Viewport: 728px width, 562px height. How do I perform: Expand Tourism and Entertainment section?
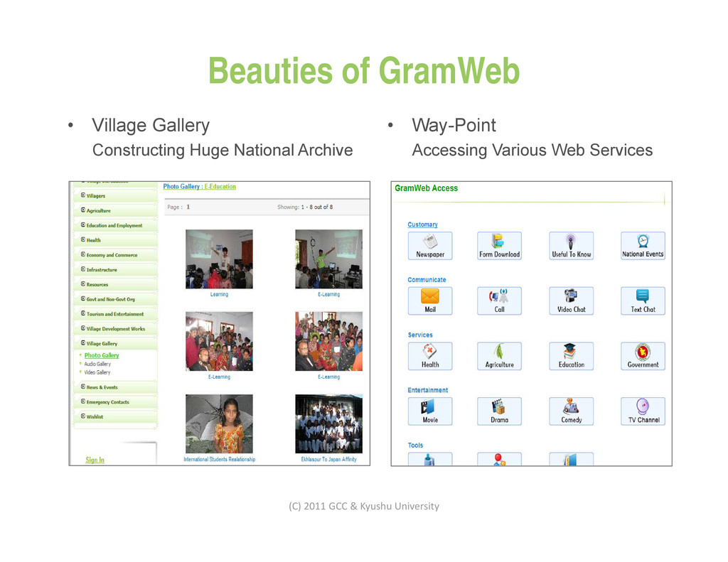click(x=116, y=314)
